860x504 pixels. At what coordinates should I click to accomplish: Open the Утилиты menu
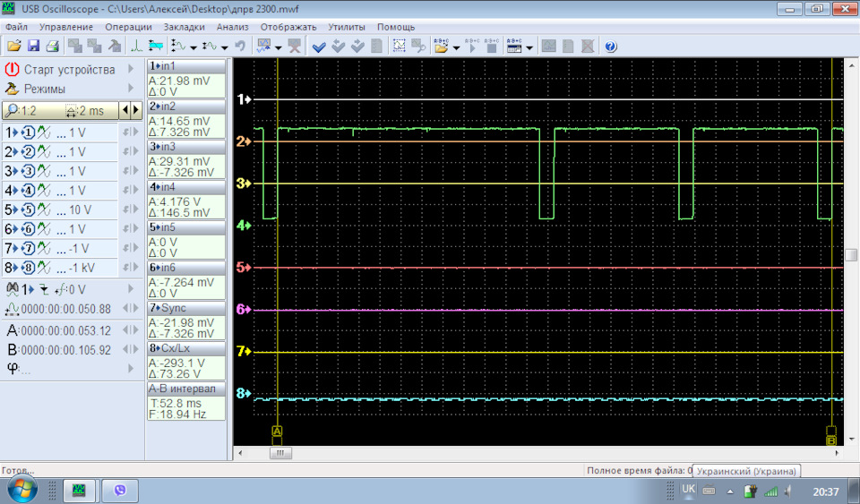pos(347,27)
